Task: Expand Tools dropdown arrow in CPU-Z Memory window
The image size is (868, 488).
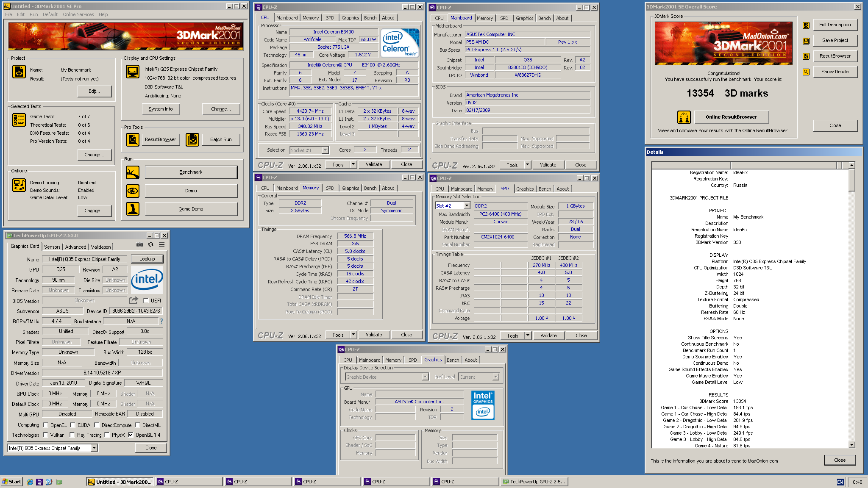Action: (353, 335)
